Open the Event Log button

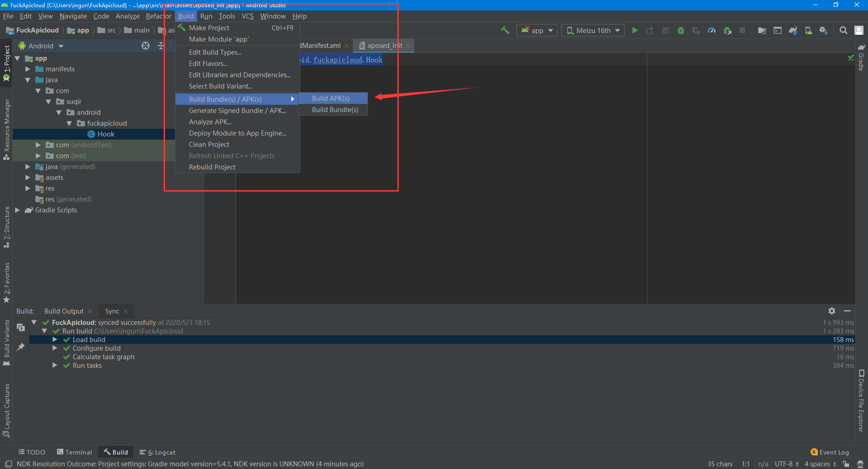(x=830, y=452)
